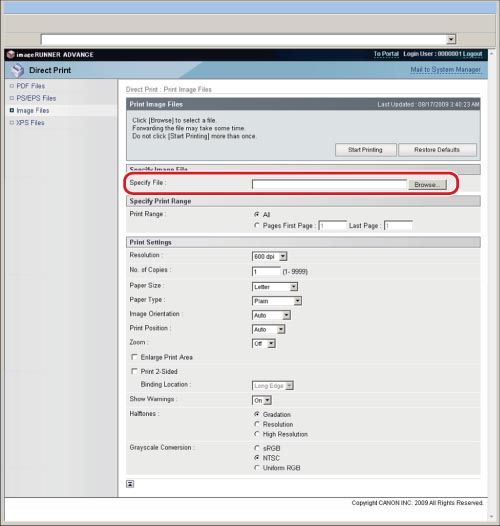Click the No. of Copies input field

266,271
